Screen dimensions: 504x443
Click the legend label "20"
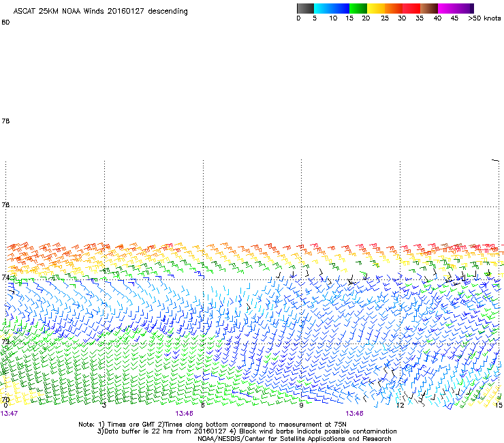pyautogui.click(x=366, y=18)
